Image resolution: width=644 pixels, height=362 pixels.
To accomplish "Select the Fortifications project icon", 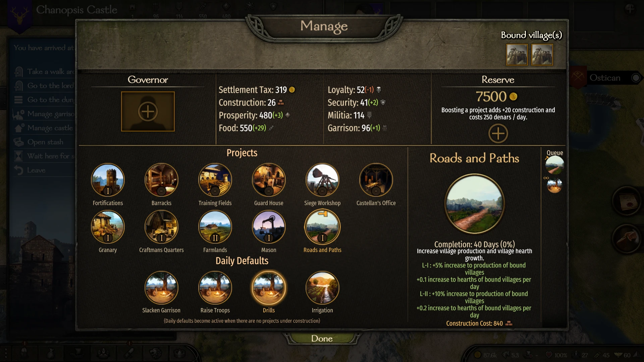I will 108,180.
